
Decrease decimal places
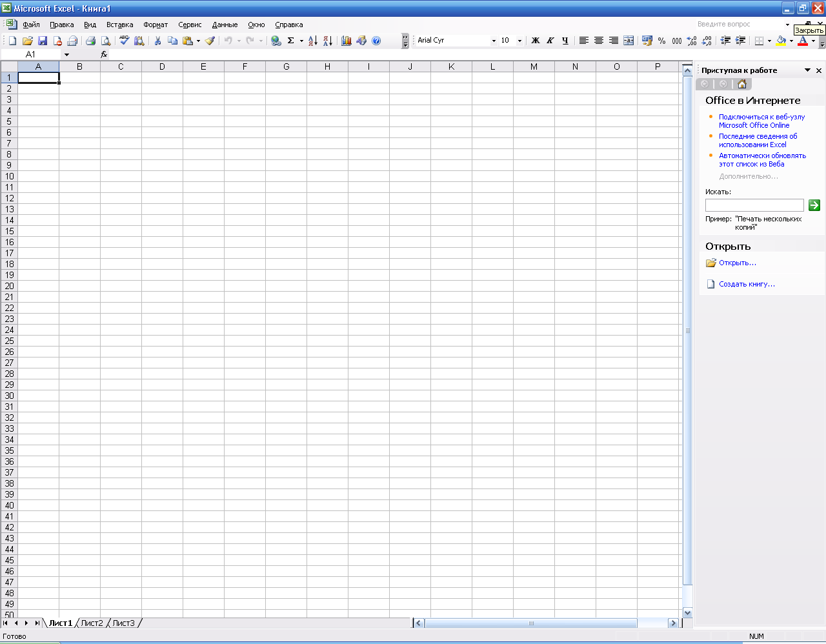(707, 41)
